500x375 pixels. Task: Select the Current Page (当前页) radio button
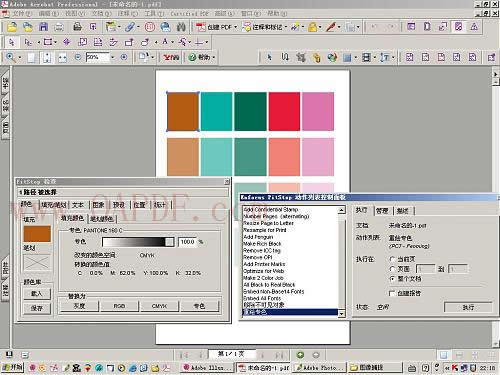tap(393, 259)
